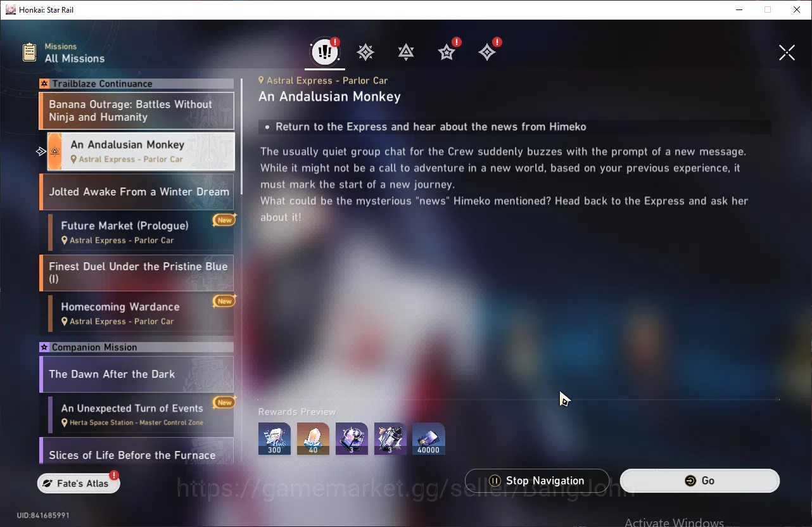Select the All Missions filter tab
This screenshot has width=812, height=527.
325,52
